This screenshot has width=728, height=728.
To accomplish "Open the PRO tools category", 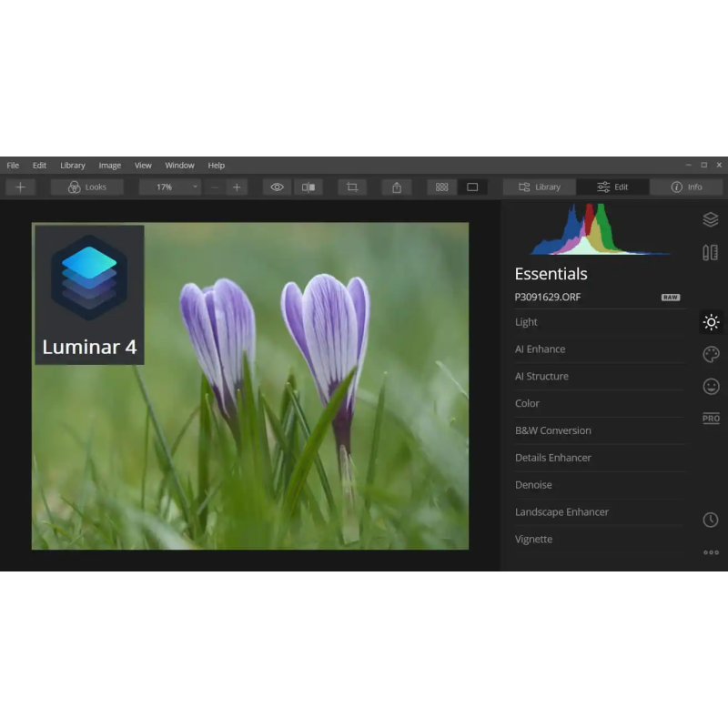I will coord(711,419).
